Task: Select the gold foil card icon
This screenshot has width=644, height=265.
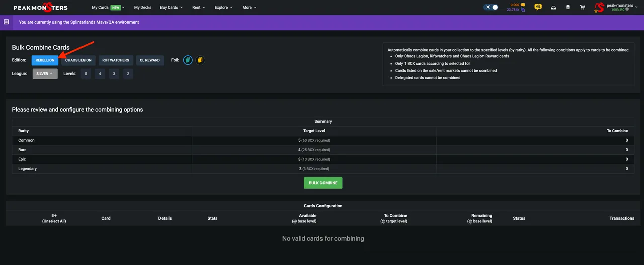Action: coord(200,60)
